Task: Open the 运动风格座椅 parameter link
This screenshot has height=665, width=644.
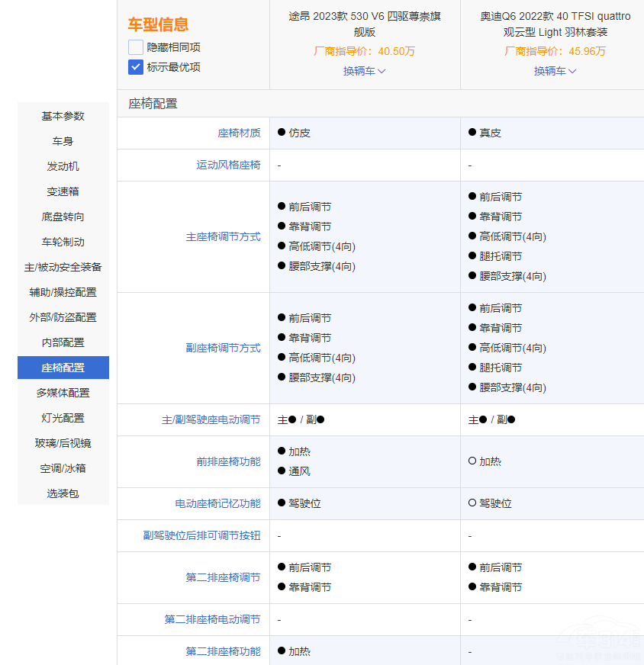Action: coord(228,165)
